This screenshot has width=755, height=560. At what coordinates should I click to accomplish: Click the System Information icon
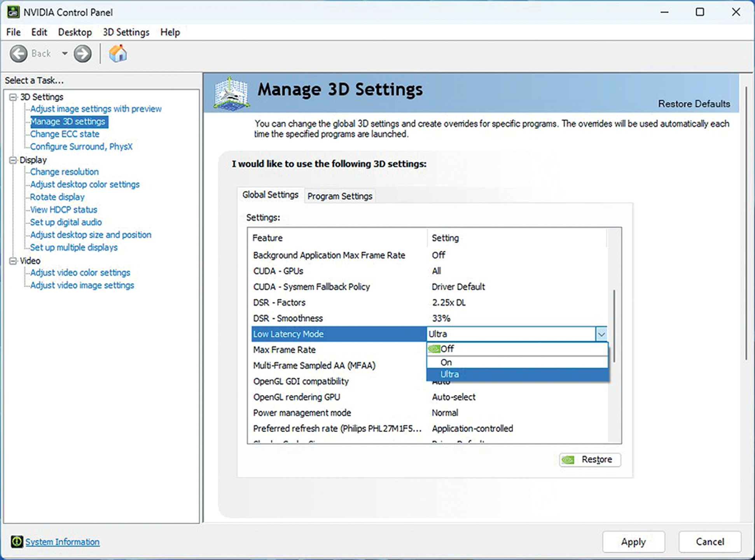tap(17, 541)
